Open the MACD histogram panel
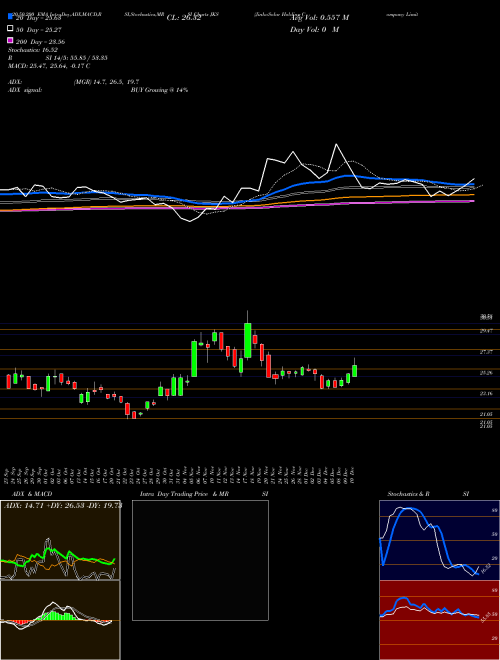Screen dimensions: 500x660 coord(60,620)
